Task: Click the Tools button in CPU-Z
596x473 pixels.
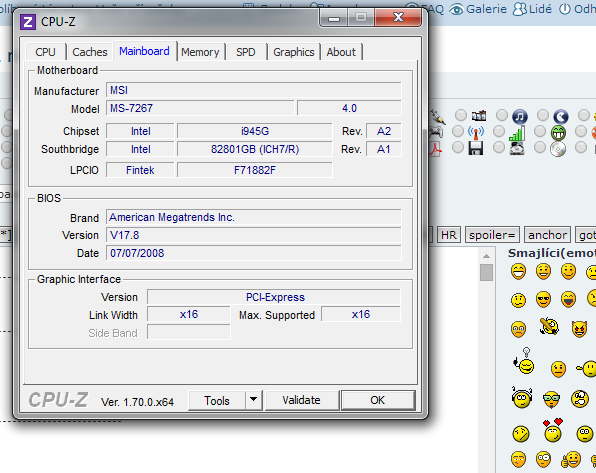Action: click(217, 400)
